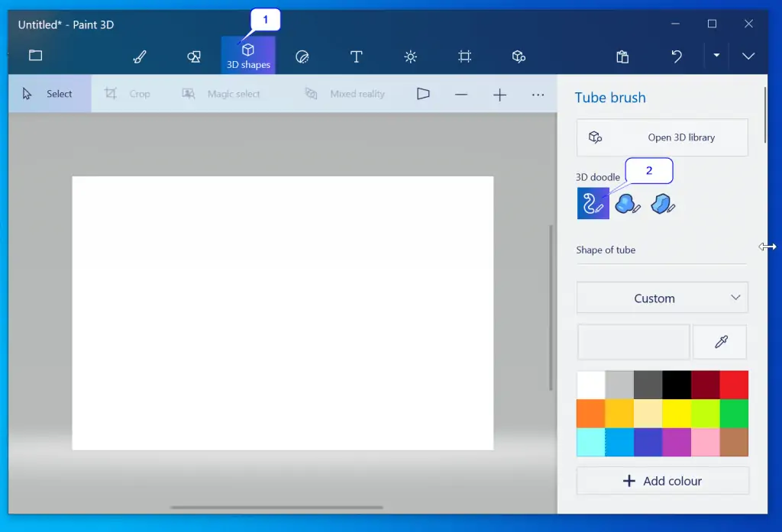Expand the ribbon collapse chevron
This screenshot has height=532, width=782.
[x=748, y=56]
